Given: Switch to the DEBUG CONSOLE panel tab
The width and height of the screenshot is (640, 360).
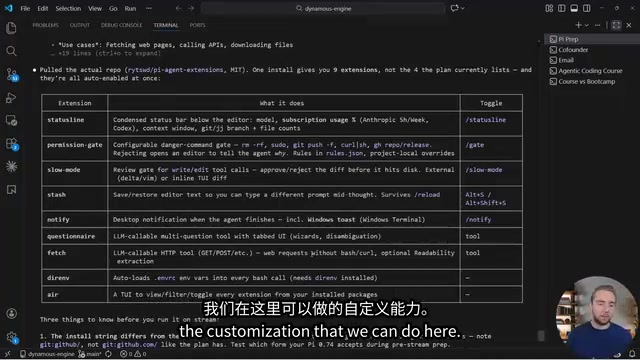Looking at the screenshot, I should (122, 25).
